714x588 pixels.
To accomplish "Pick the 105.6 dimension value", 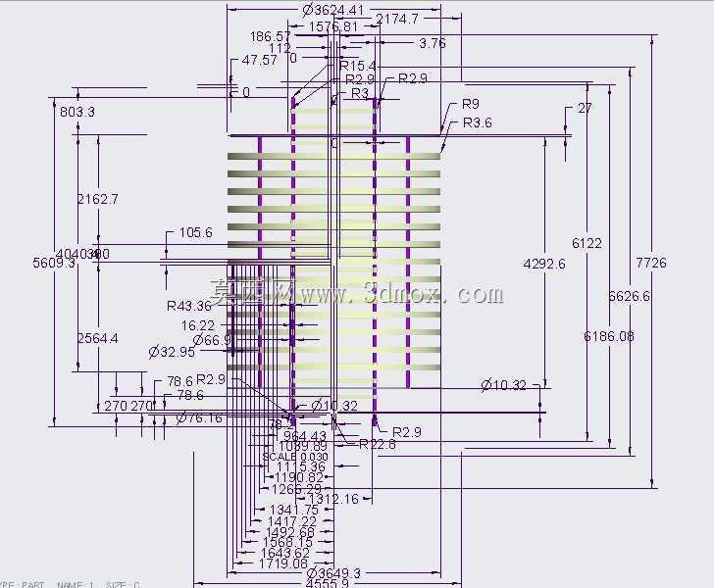I will pos(196,232).
